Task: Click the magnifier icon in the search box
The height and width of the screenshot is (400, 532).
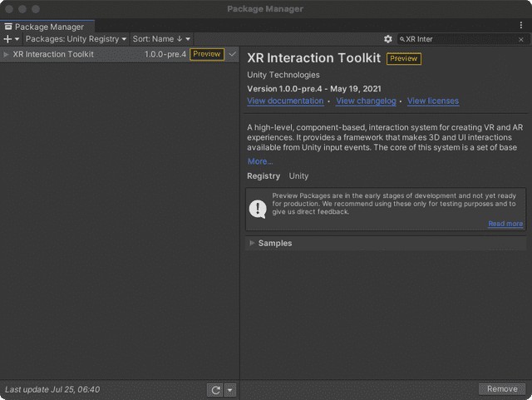Action: pos(402,39)
